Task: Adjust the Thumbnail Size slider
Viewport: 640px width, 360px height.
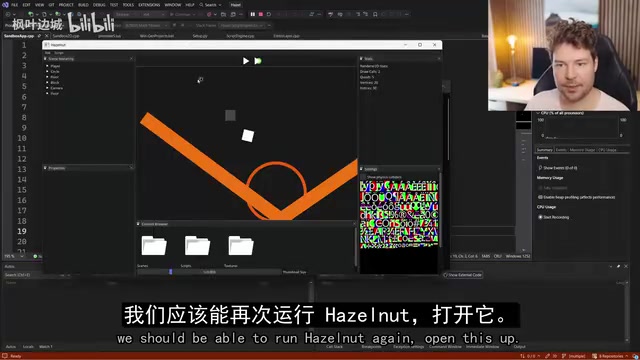Action: pyautogui.click(x=209, y=272)
